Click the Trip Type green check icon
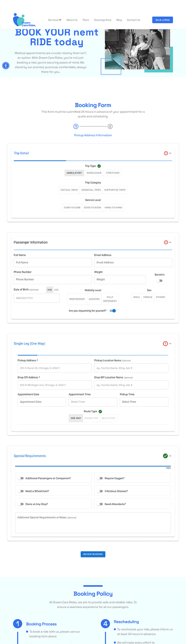The height and width of the screenshot is (644, 186). (99, 166)
